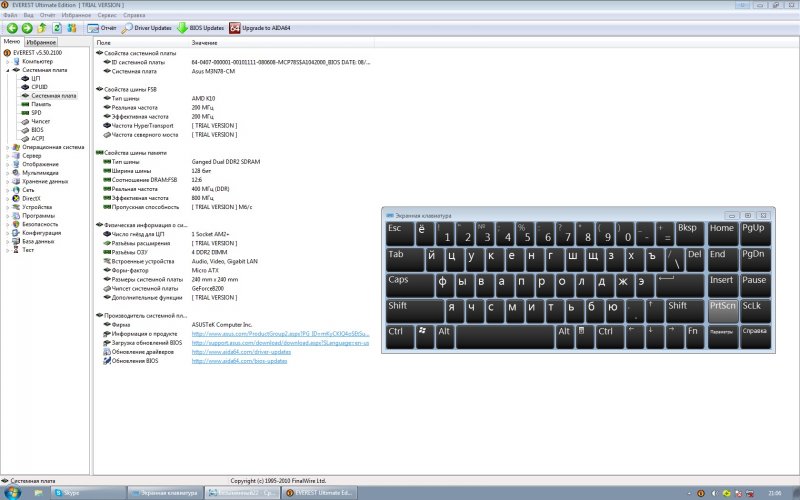Click Upgrade to AIDA64 icon

(235, 28)
